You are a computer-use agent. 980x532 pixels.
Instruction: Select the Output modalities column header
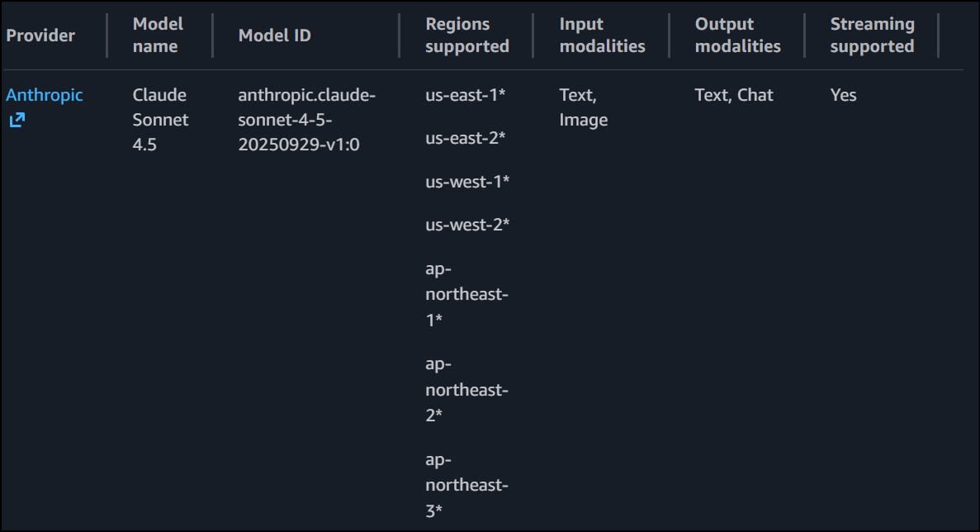pos(737,36)
